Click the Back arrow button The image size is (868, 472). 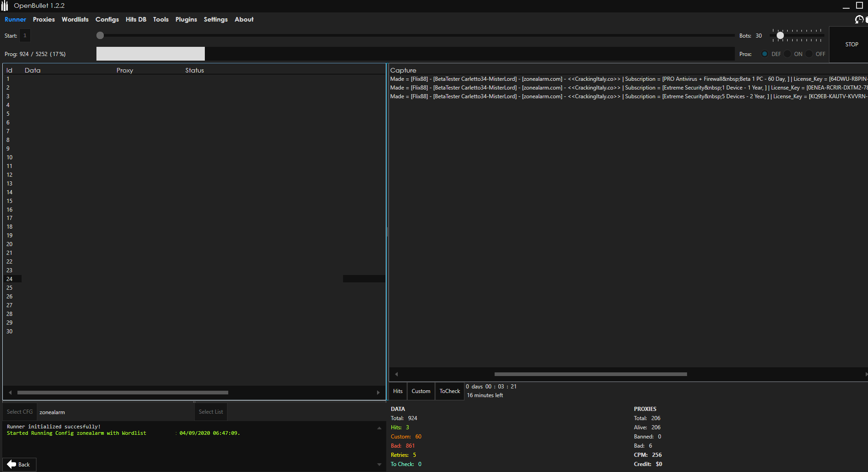[x=19, y=465]
